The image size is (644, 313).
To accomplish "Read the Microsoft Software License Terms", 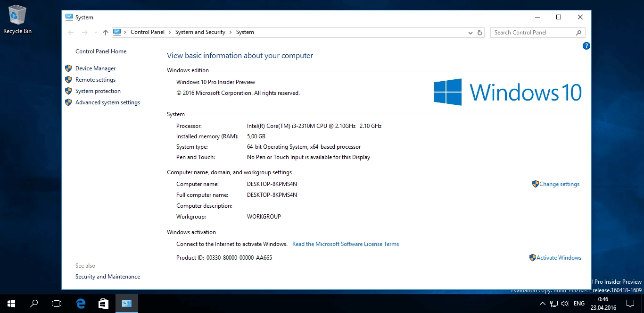I will click(346, 244).
